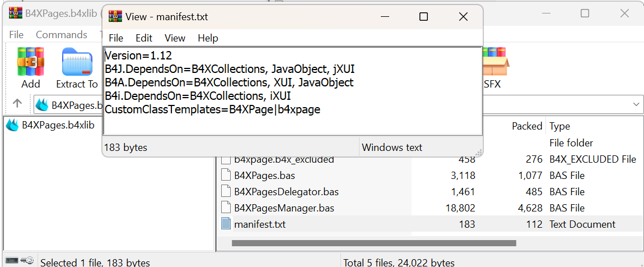This screenshot has height=267, width=644.
Task: Go up one level with the arrow
Action: (x=17, y=103)
